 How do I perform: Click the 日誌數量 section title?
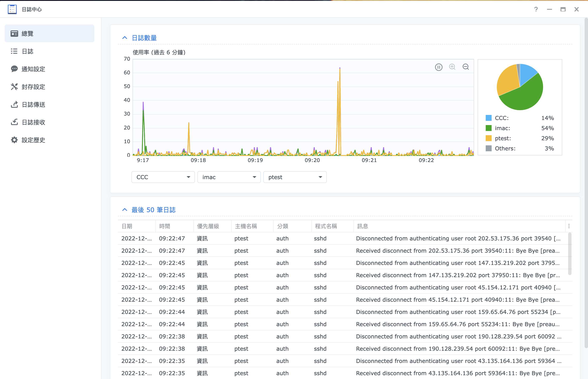[144, 38]
